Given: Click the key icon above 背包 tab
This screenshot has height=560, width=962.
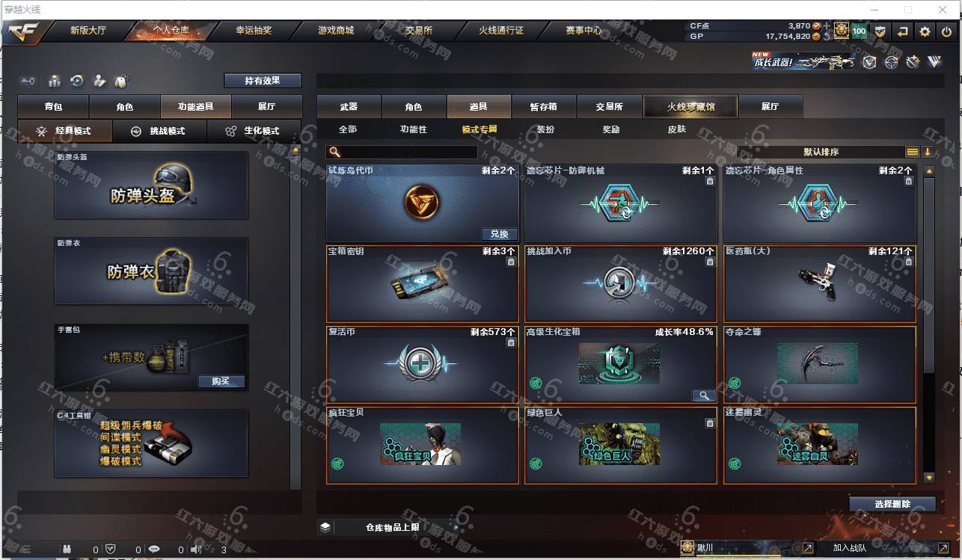Looking at the screenshot, I should (28, 81).
